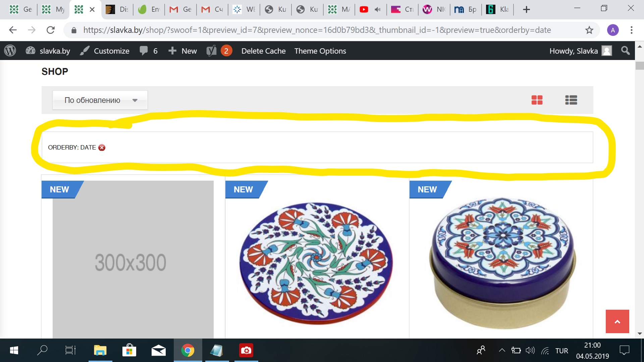Switch to the YouTube browser tab
Image resolution: width=644 pixels, height=362 pixels.
click(371, 9)
